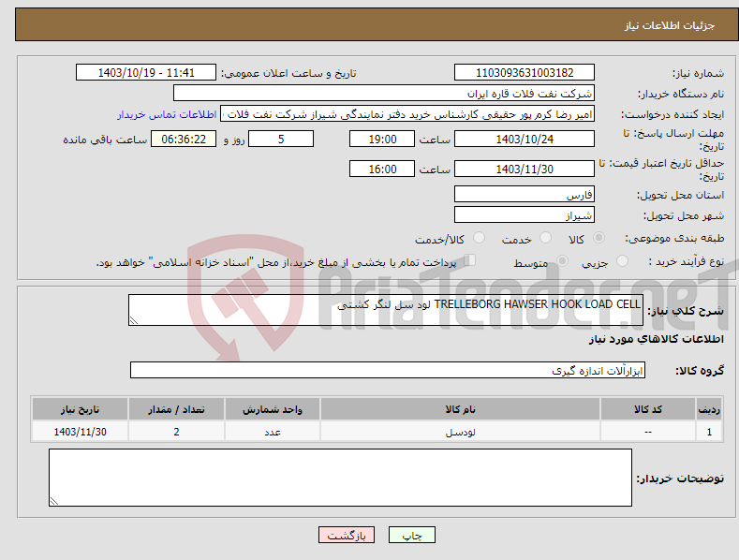
Task: Click the delivery city field شیراز
Action: [525, 214]
